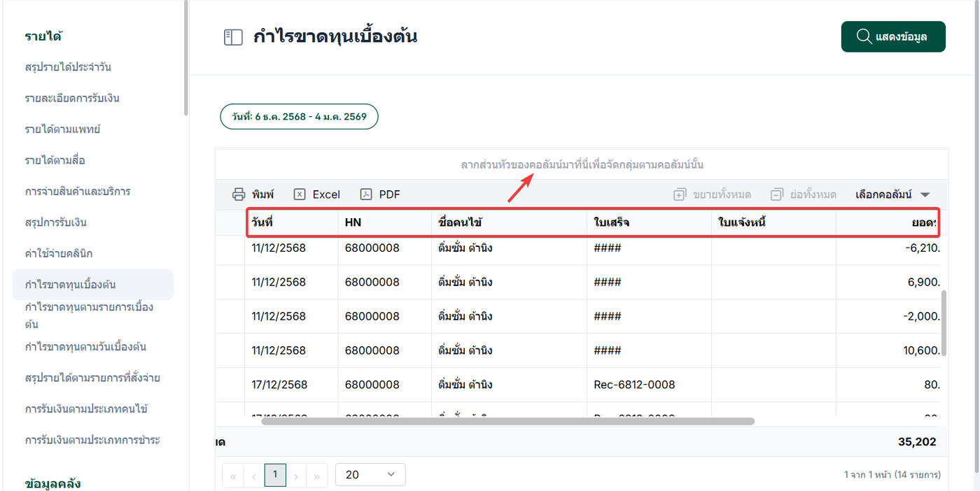
Task: Click the total value 35,202
Action: pos(917,442)
